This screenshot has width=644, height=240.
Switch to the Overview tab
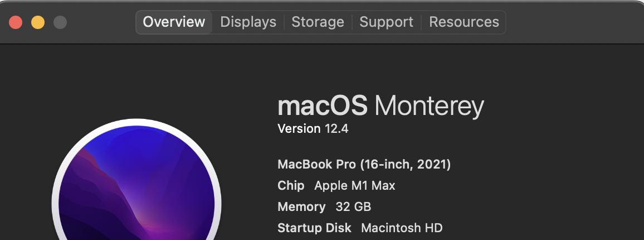174,22
